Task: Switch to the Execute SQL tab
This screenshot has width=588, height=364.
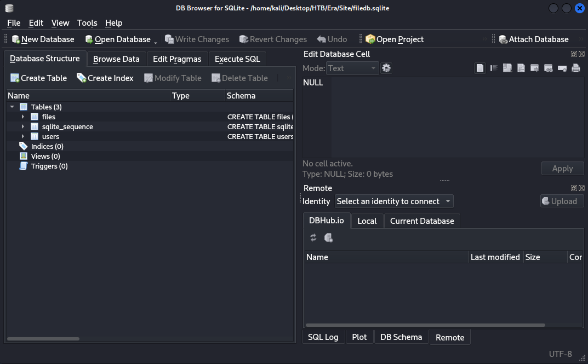Action: point(237,59)
